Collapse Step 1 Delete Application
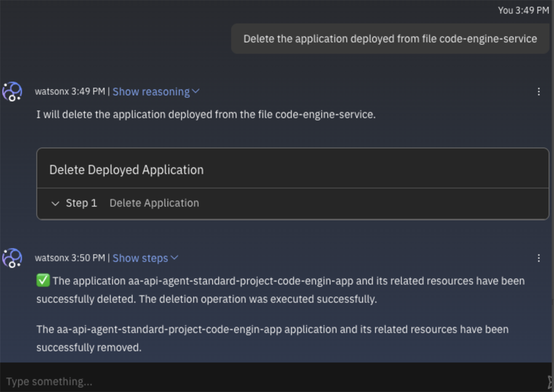The height and width of the screenshot is (392, 554). click(x=55, y=203)
